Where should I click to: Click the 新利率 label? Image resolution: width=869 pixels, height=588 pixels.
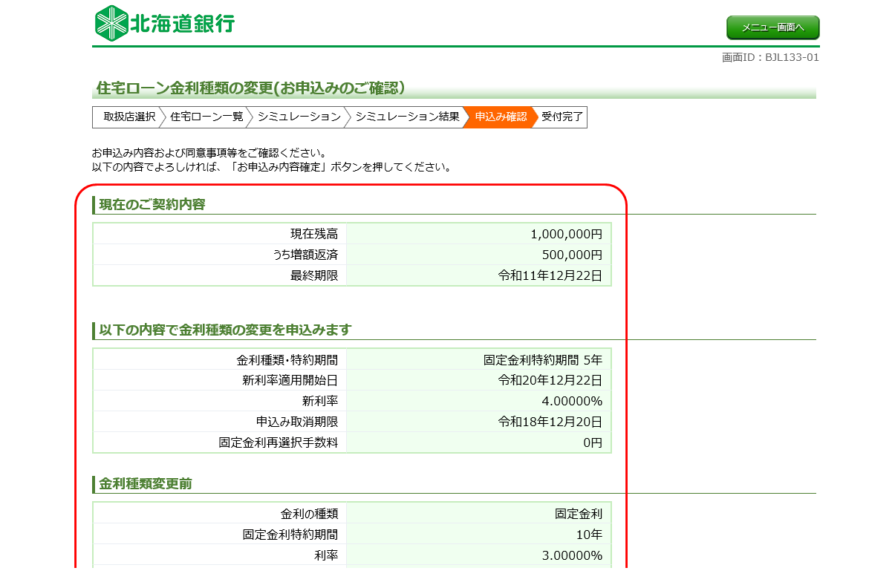(x=320, y=401)
